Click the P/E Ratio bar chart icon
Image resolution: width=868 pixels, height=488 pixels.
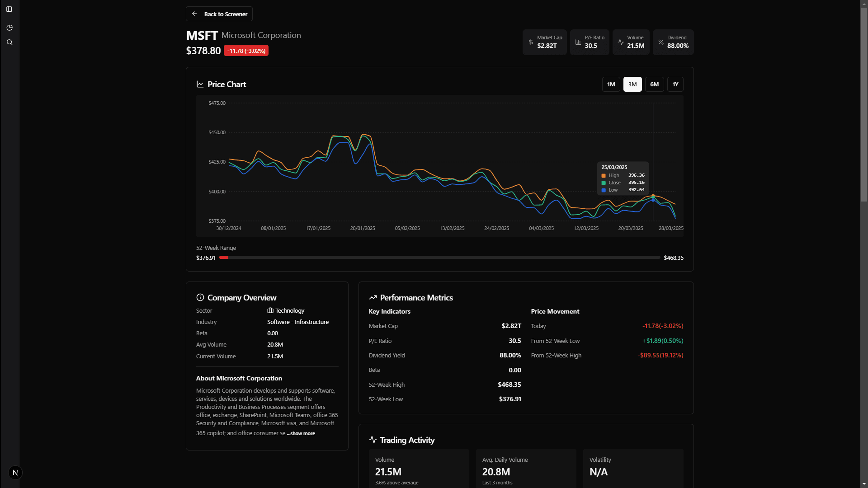[x=578, y=42]
